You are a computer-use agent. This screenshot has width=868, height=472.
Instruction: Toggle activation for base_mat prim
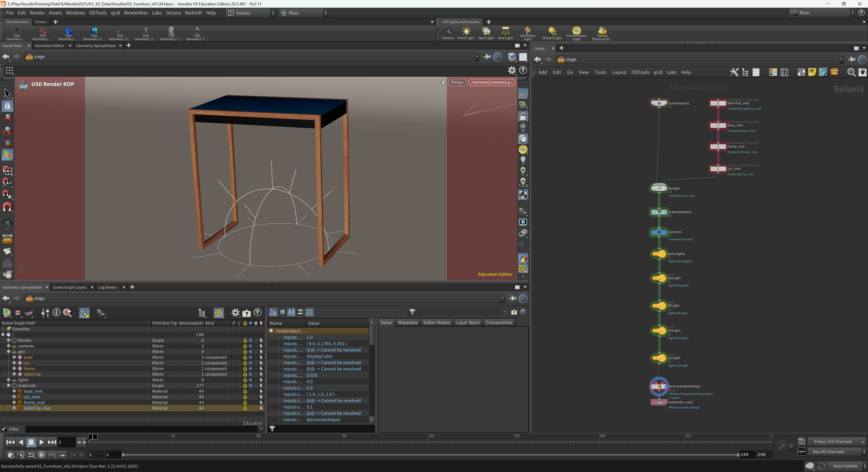coord(245,391)
